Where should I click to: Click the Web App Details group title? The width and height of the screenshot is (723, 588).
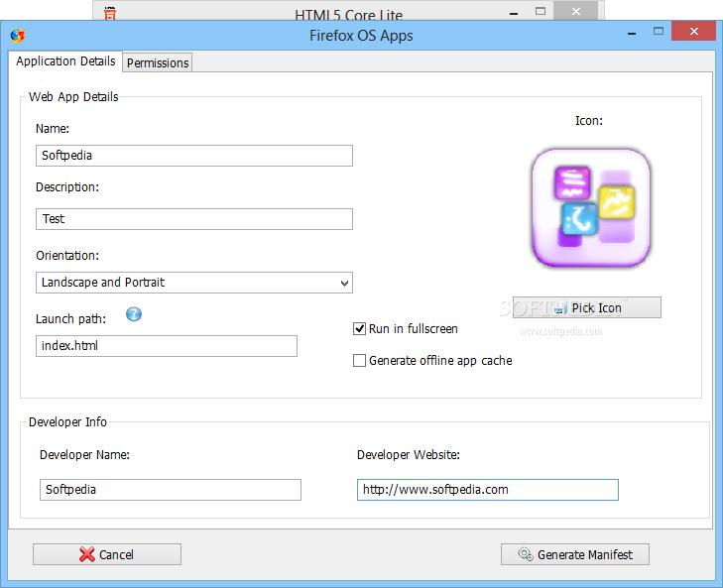coord(73,97)
